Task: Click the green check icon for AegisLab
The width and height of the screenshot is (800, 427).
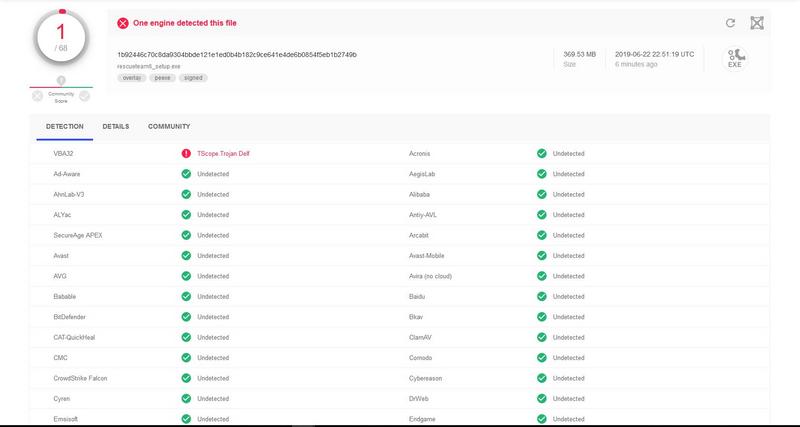Action: click(542, 174)
